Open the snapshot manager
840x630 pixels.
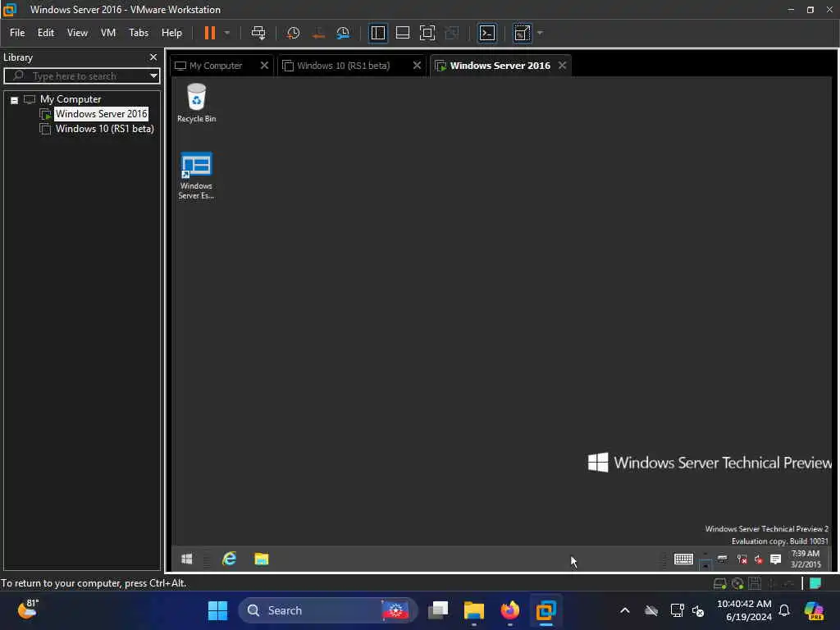(x=343, y=33)
